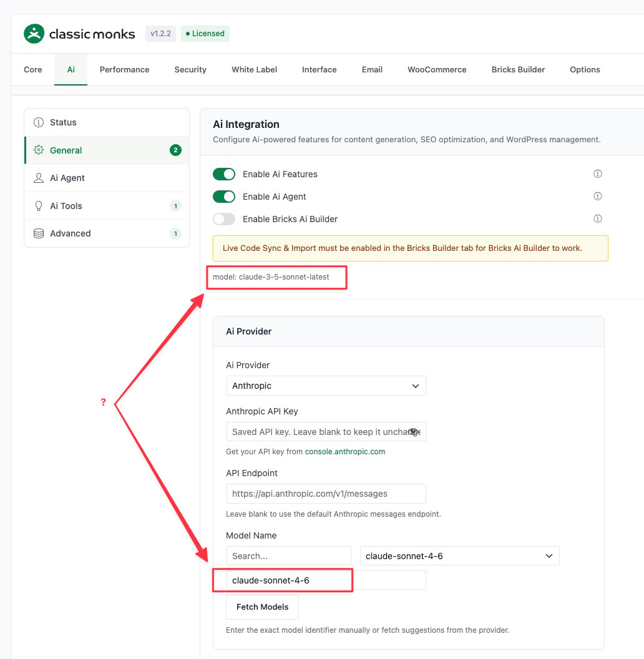
Task: Click the model: claude-3-5-sonnet-latest text
Action: (271, 277)
